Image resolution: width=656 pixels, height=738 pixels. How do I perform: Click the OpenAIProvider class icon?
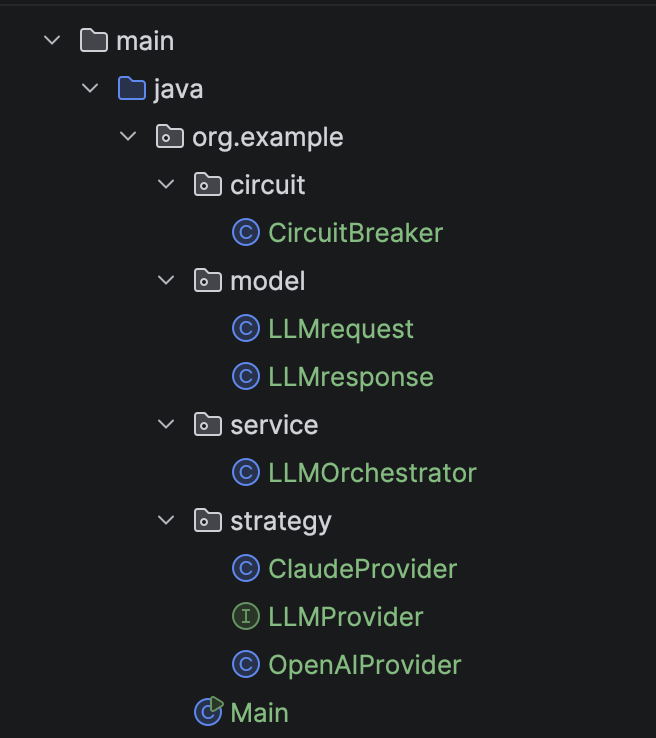point(246,664)
